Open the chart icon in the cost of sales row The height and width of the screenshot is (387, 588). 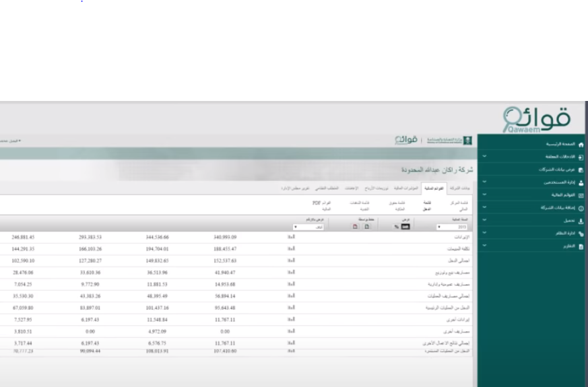[x=292, y=248]
